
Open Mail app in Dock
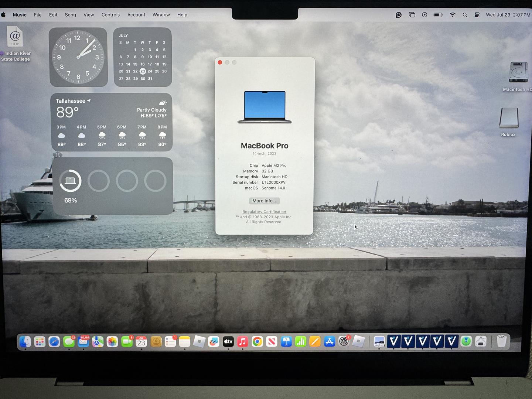pyautogui.click(x=83, y=342)
